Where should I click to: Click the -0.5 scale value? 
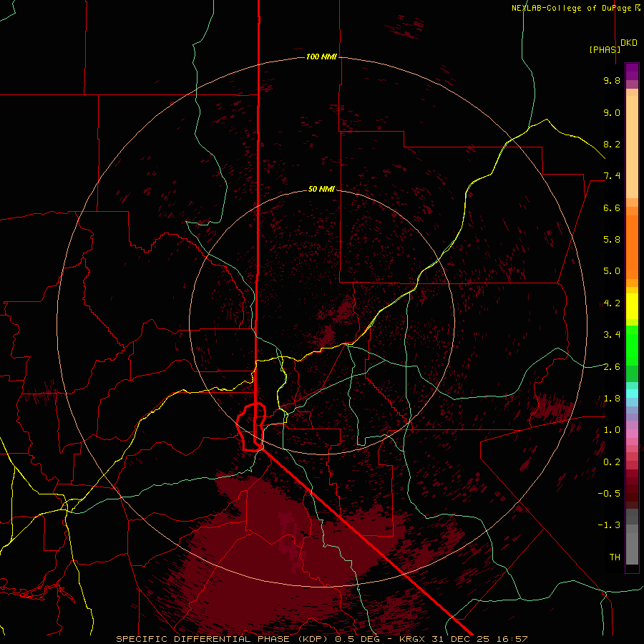point(609,493)
